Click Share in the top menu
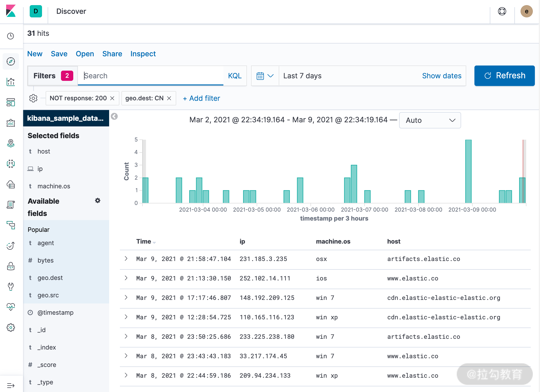This screenshot has height=392, width=540. [112, 54]
